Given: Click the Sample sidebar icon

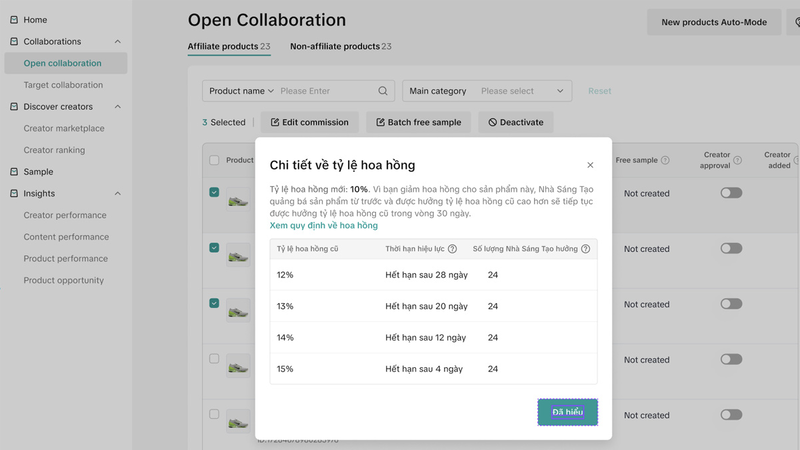Looking at the screenshot, I should (x=13, y=172).
